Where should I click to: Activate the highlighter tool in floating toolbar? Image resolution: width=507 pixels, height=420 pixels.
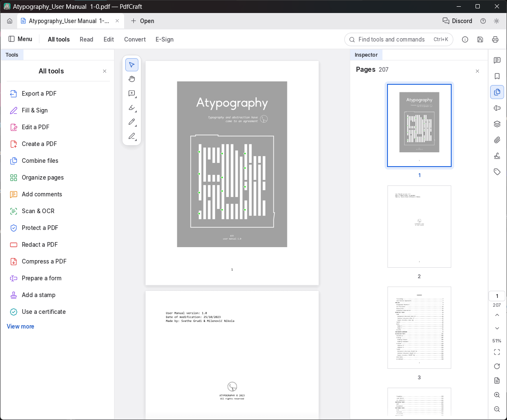[132, 108]
